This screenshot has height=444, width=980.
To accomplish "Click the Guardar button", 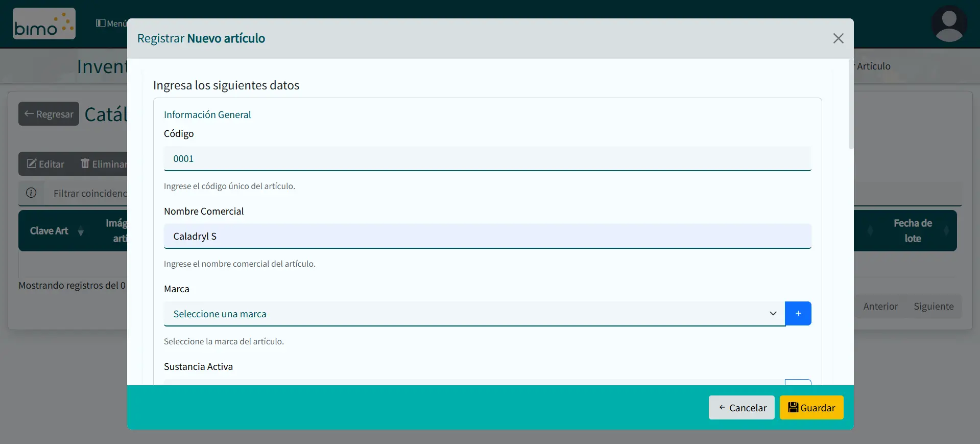I will pos(811,408).
